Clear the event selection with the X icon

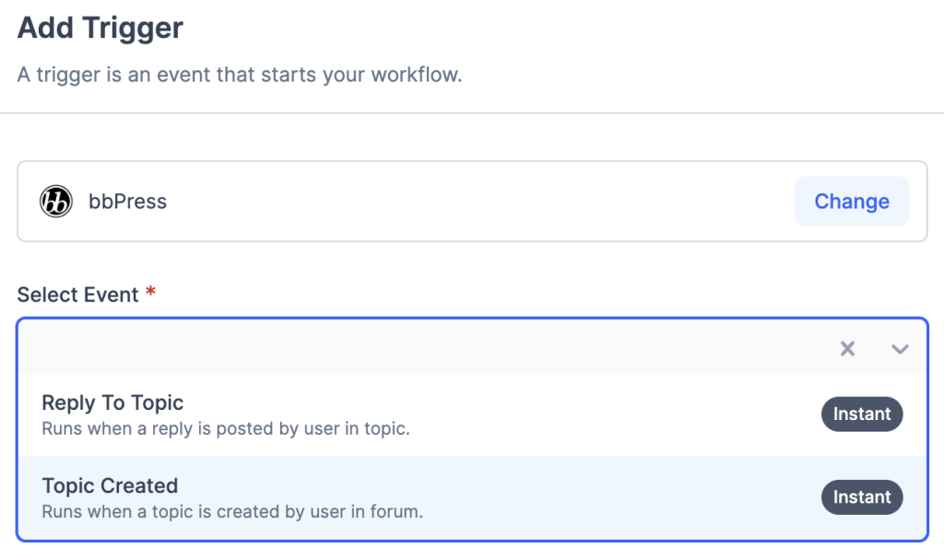click(847, 348)
